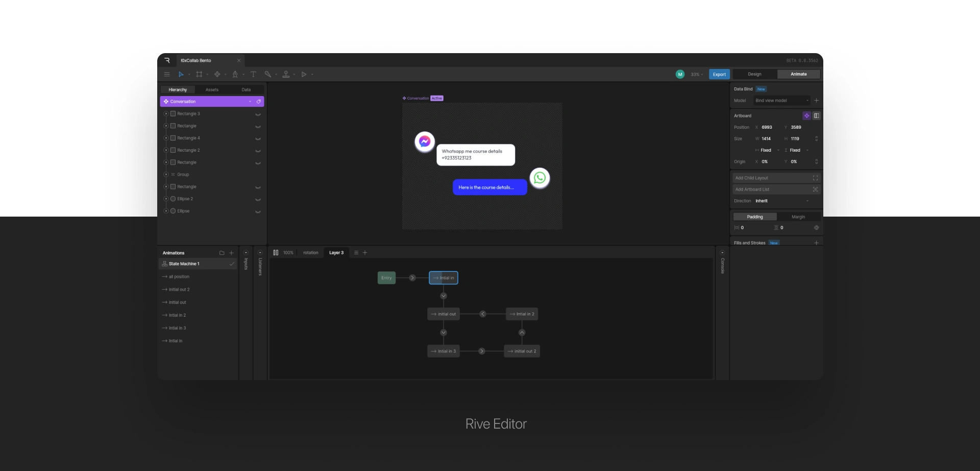The image size is (980, 471).
Task: Select the arrow Select tool
Action: click(x=181, y=74)
